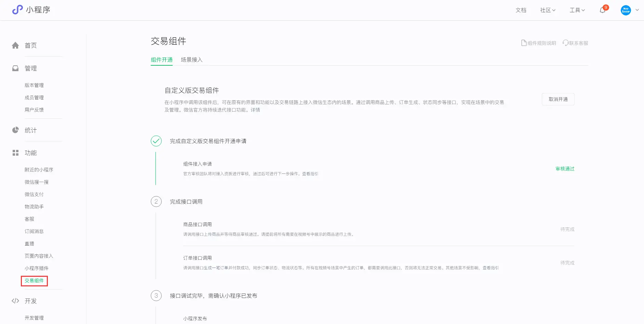
Task: Switch to the 场景接入 tab
Action: (x=191, y=60)
